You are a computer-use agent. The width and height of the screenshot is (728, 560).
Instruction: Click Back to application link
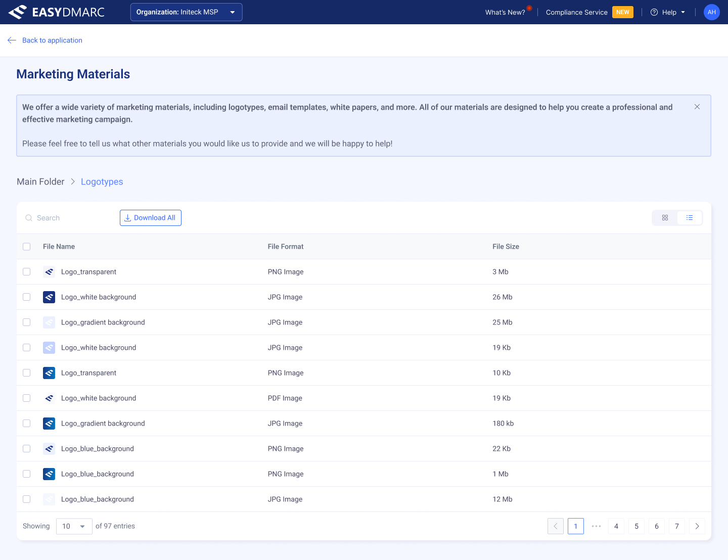(52, 40)
